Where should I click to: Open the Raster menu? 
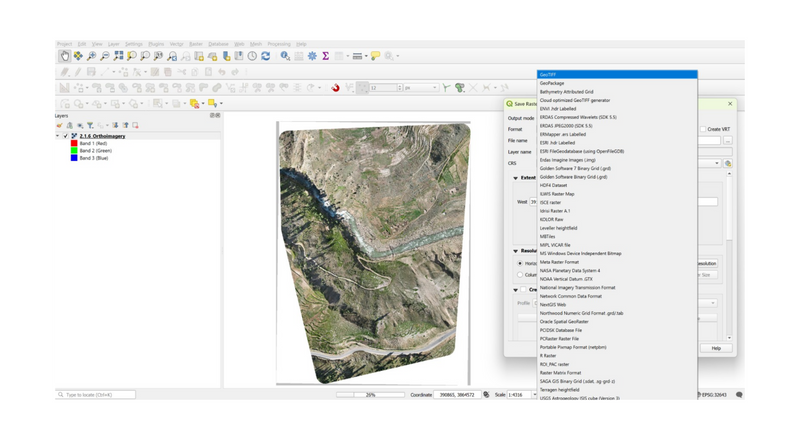[x=196, y=44]
